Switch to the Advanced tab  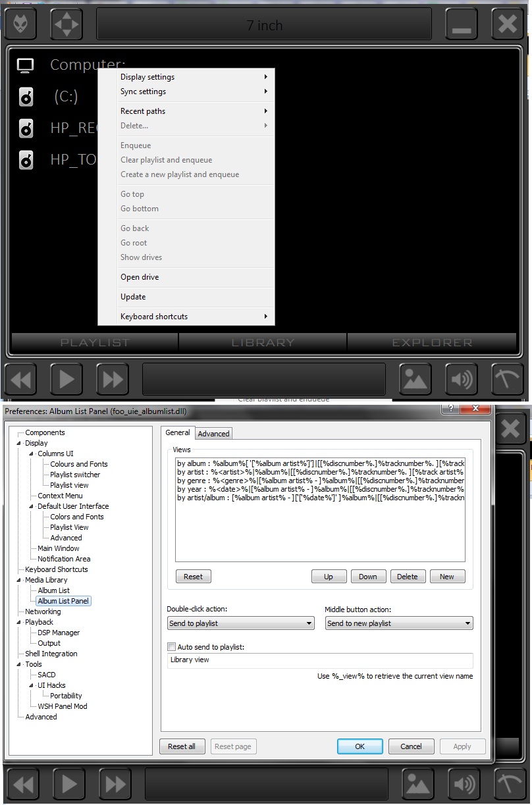[x=213, y=433]
